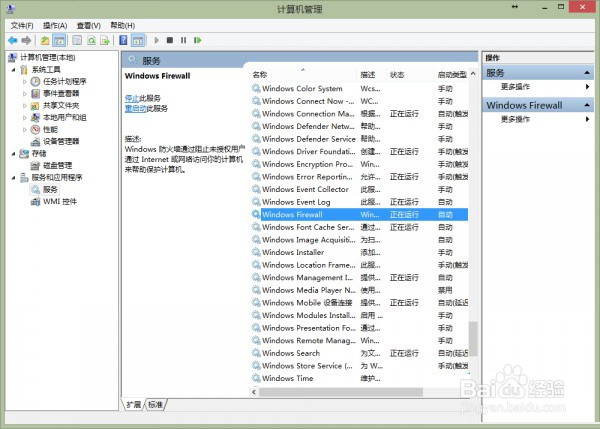Image resolution: width=600 pixels, height=429 pixels.
Task: Restart the service with the restart icon
Action: (197, 40)
